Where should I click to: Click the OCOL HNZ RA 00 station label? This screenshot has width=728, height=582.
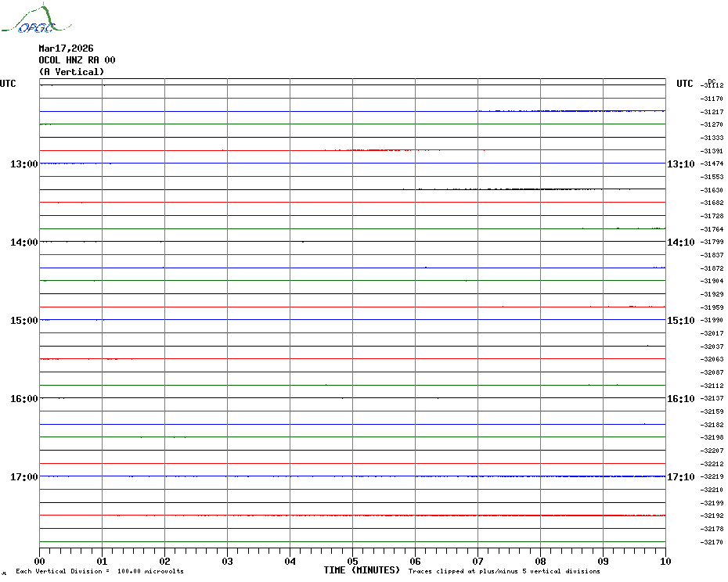77,60
